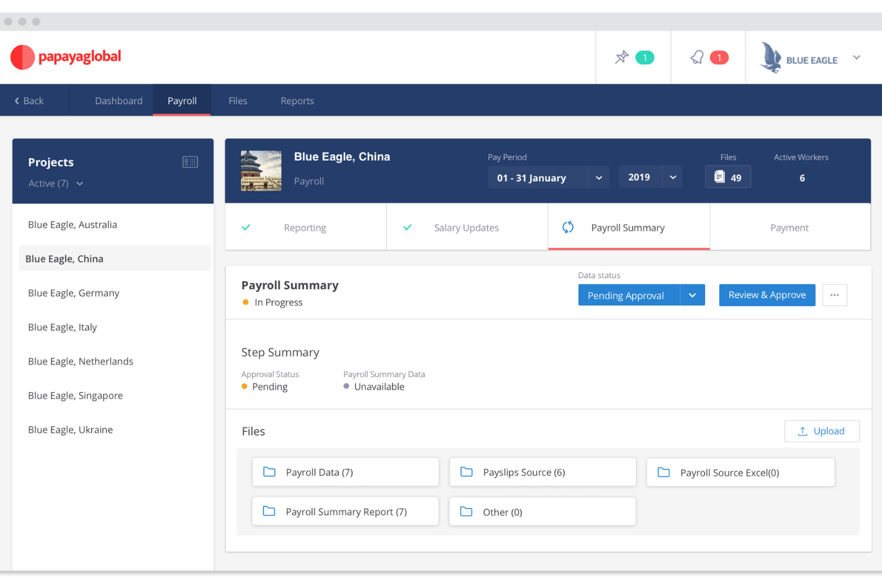The height and width of the screenshot is (588, 882).
Task: Click the Blue Eagle company logo
Action: tap(799, 58)
